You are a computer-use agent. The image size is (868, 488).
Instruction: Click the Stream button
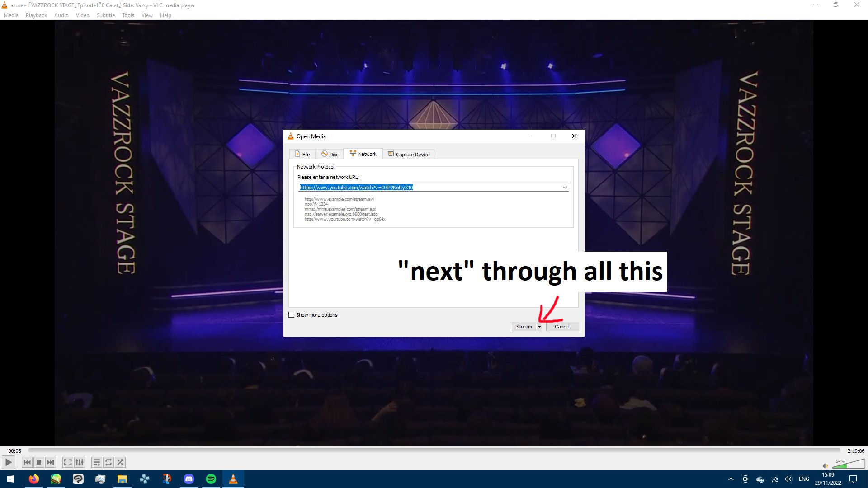[x=524, y=327]
